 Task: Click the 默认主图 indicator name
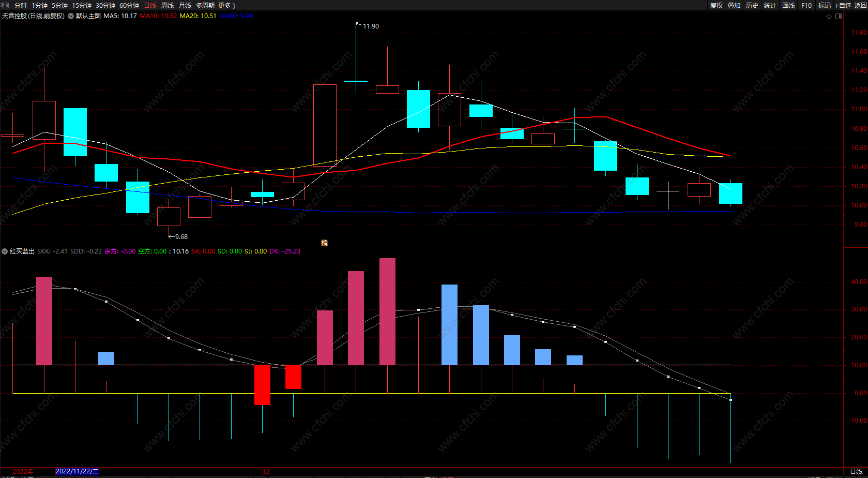(88, 16)
